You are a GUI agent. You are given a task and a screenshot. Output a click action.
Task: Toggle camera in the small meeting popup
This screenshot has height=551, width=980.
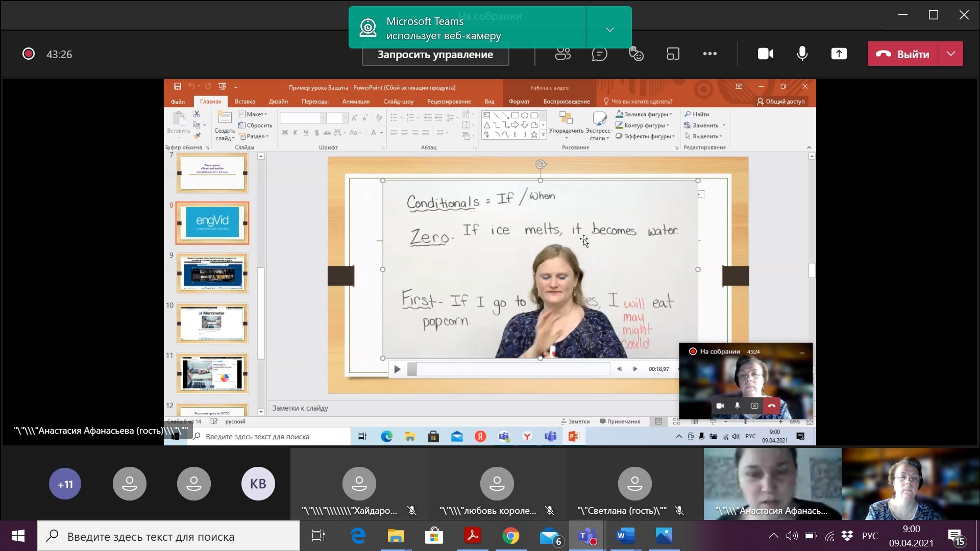(x=720, y=406)
